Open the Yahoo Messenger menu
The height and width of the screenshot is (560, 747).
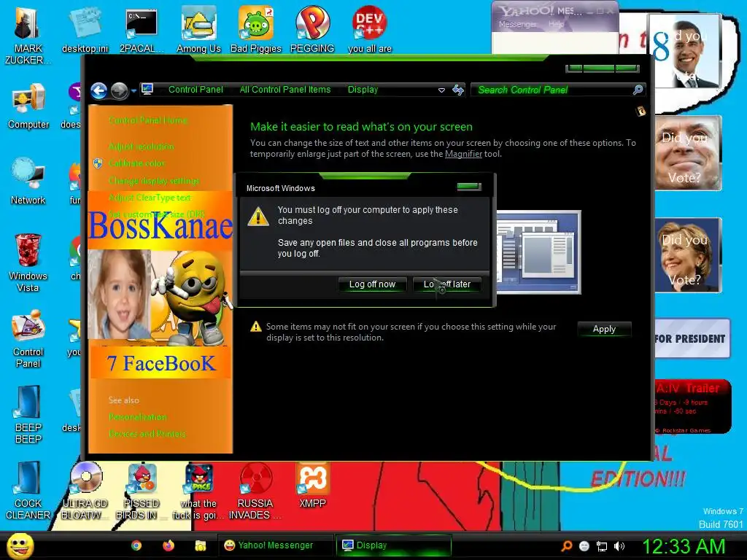pyautogui.click(x=517, y=24)
